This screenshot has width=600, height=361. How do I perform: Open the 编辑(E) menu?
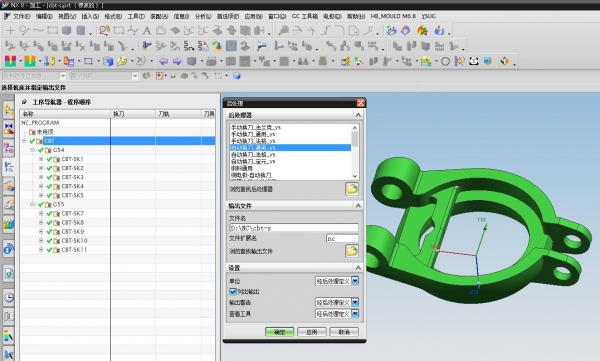pyautogui.click(x=44, y=16)
